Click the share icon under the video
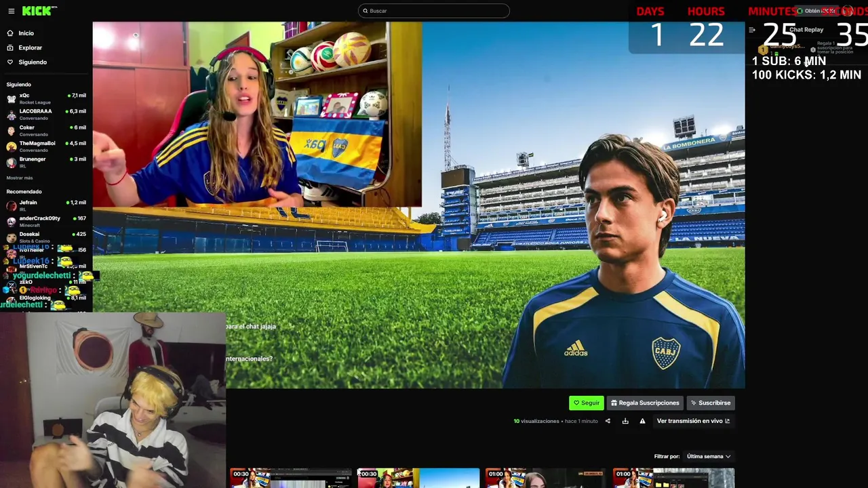This screenshot has width=868, height=488. pyautogui.click(x=608, y=421)
